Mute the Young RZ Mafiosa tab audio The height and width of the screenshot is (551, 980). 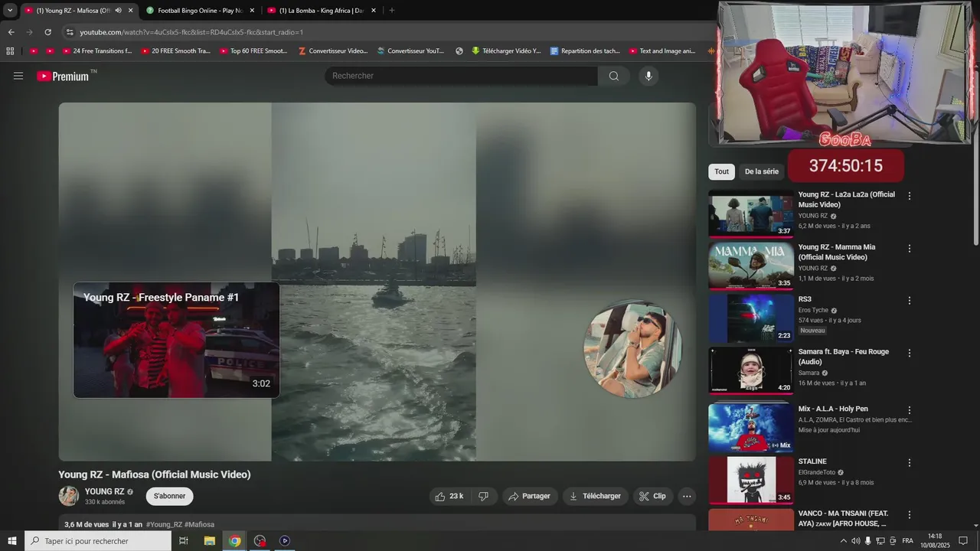point(118,11)
